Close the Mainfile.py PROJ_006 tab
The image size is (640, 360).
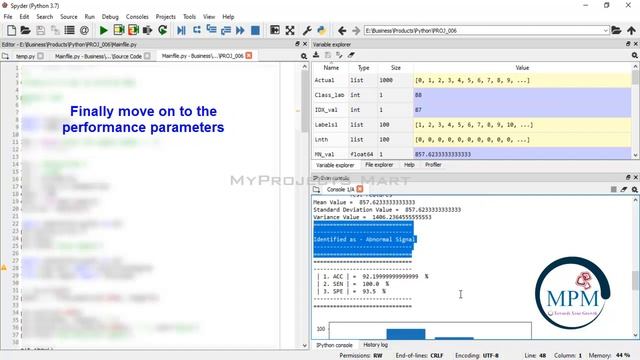[x=249, y=56]
